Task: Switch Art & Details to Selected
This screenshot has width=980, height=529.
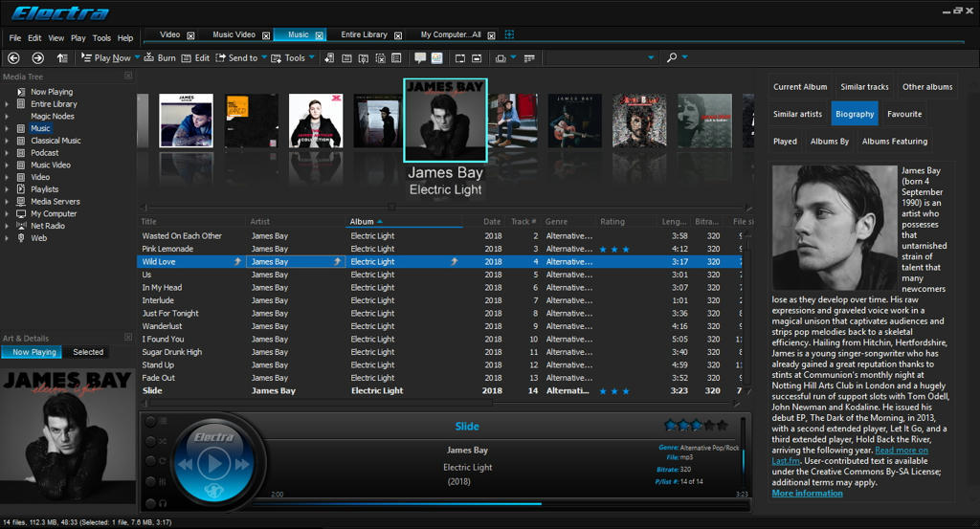Action: [x=87, y=352]
